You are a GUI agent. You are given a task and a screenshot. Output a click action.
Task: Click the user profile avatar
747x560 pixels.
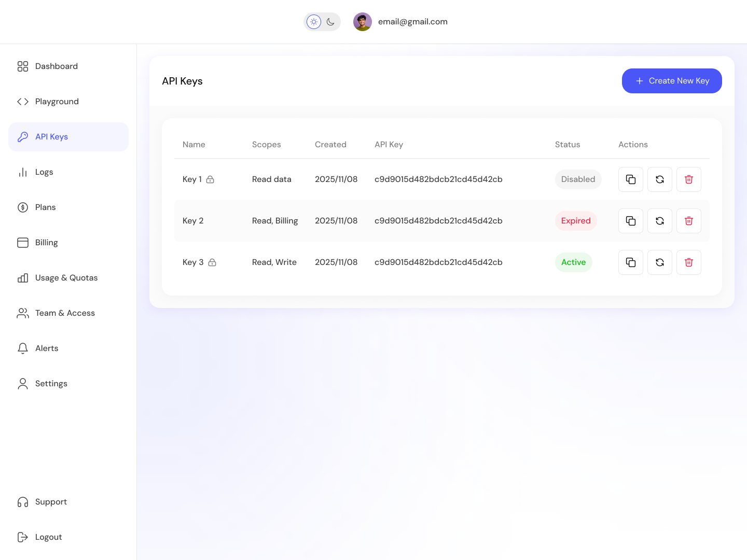363,22
